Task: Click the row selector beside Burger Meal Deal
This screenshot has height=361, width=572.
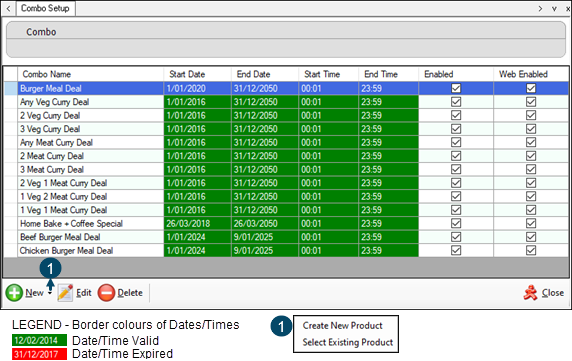Action: pyautogui.click(x=11, y=89)
